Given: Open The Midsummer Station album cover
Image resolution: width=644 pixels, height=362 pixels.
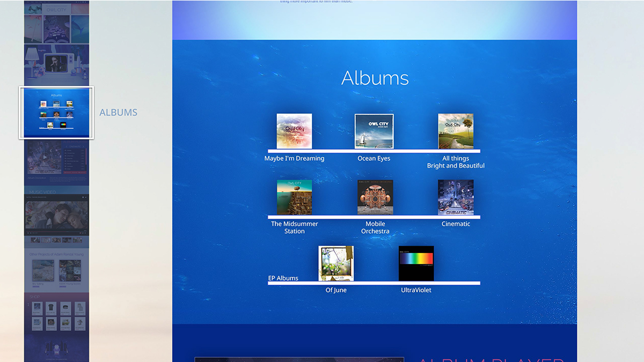Looking at the screenshot, I should click(x=294, y=197).
